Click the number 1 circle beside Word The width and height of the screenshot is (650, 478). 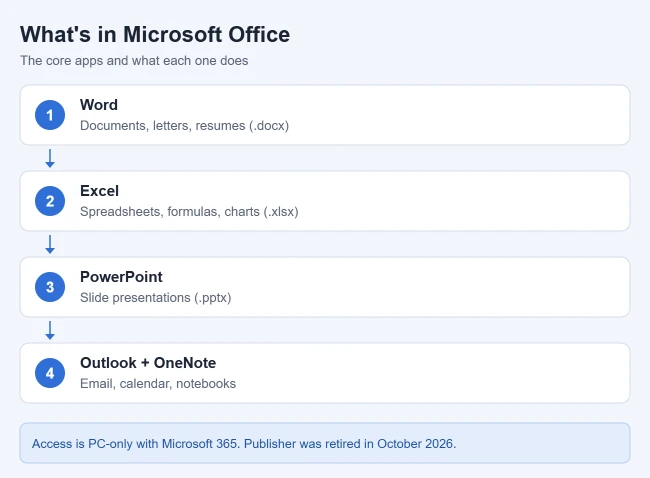(x=50, y=115)
